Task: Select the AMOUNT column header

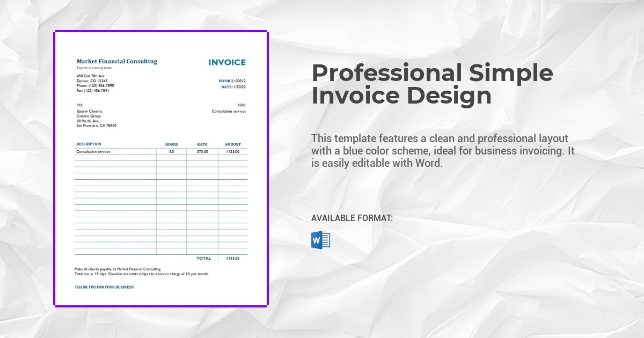Action: click(x=233, y=144)
